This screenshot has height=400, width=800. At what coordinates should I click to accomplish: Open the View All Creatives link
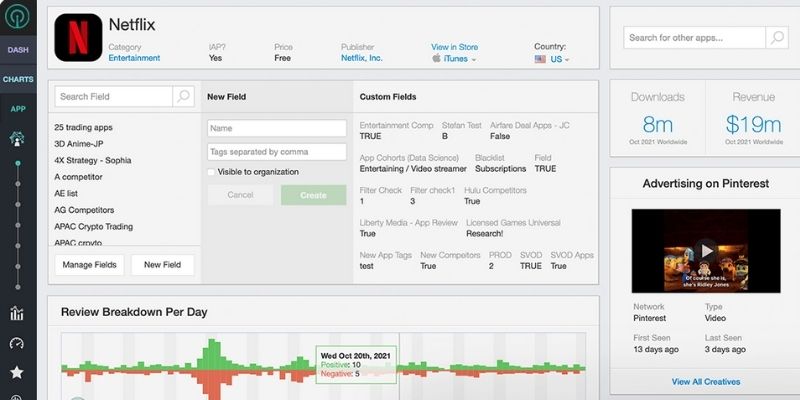705,382
